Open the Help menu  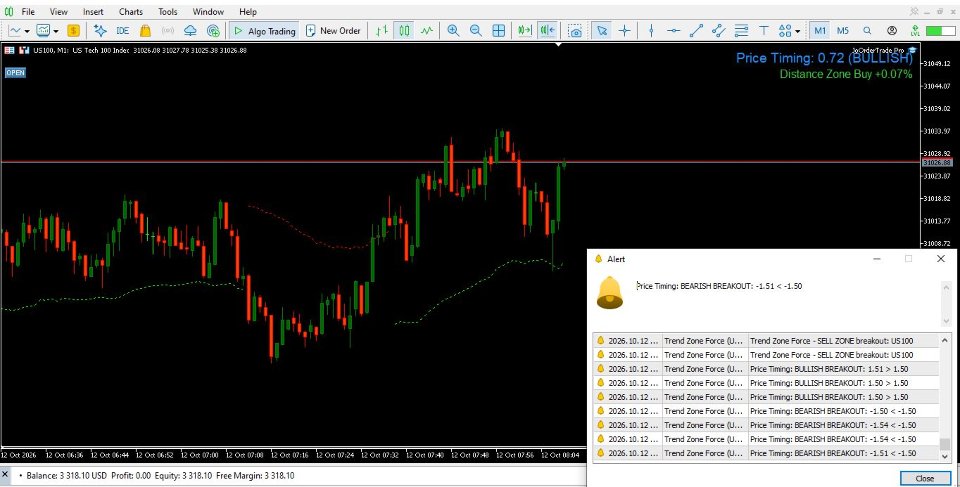[x=248, y=12]
